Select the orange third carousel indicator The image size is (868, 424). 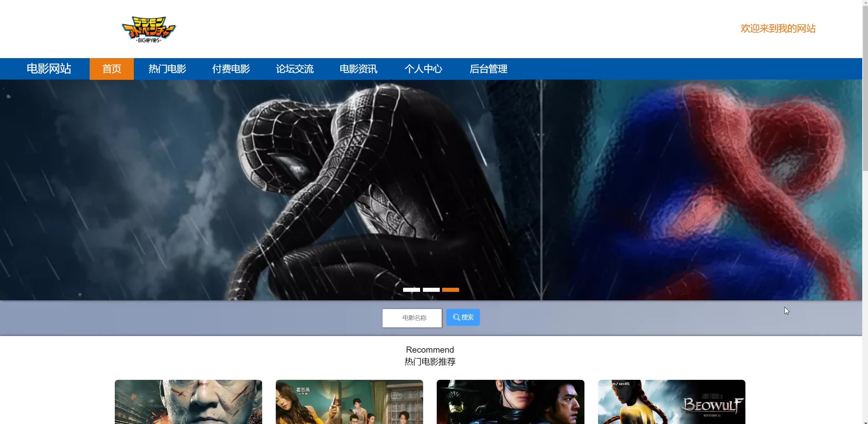click(x=451, y=290)
